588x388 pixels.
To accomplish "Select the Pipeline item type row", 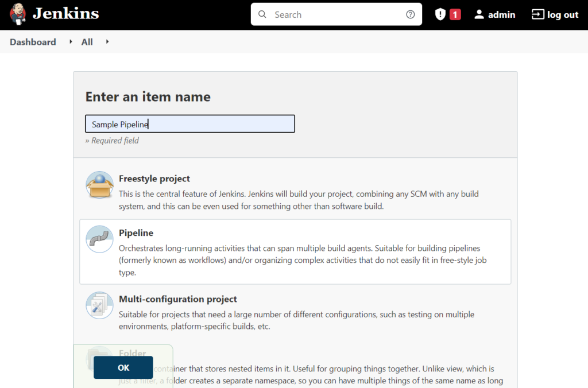I will click(x=294, y=251).
